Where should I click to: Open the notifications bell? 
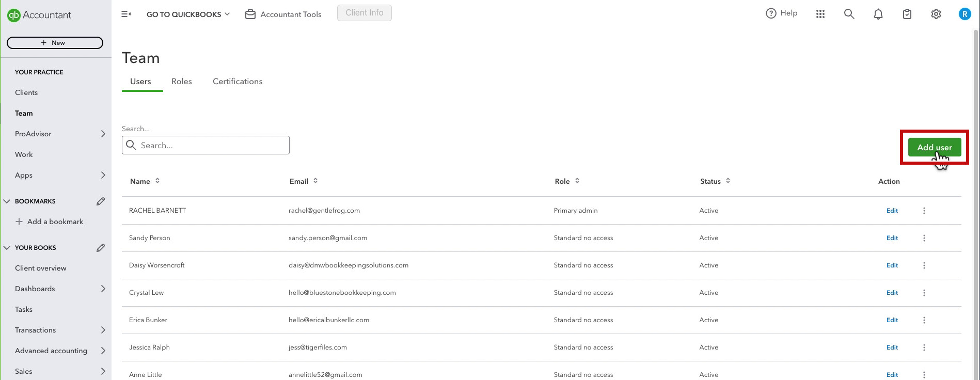(878, 14)
